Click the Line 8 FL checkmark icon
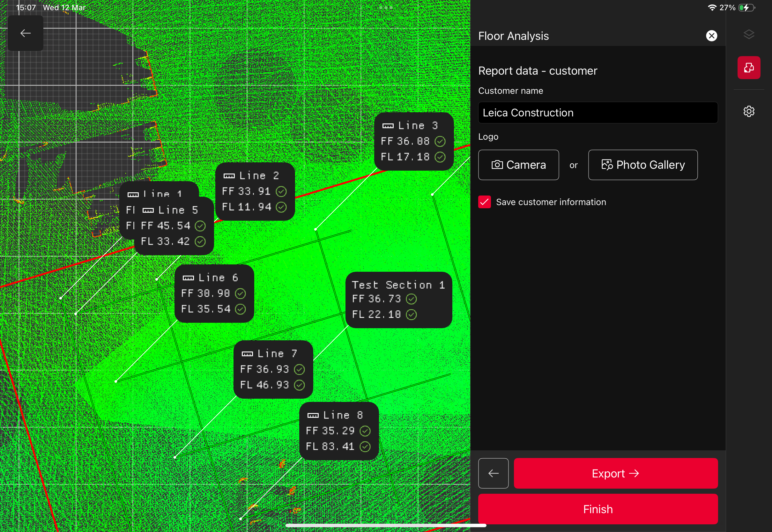The height and width of the screenshot is (532, 772). 365,446
